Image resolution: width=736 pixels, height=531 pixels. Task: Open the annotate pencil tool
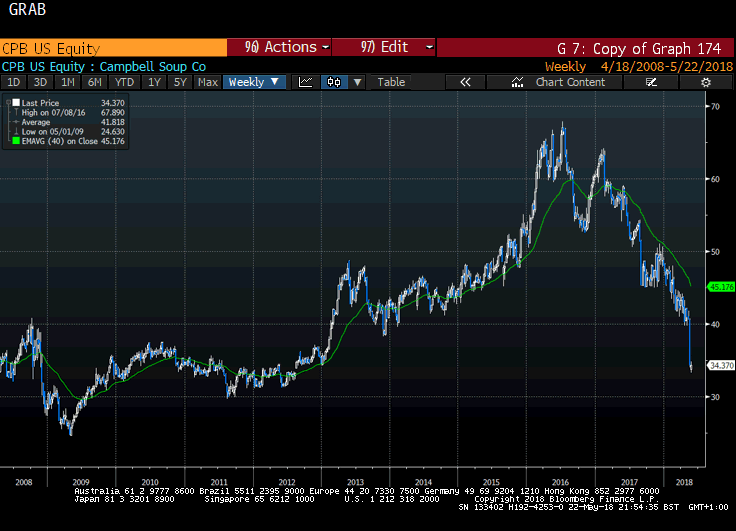(x=651, y=82)
